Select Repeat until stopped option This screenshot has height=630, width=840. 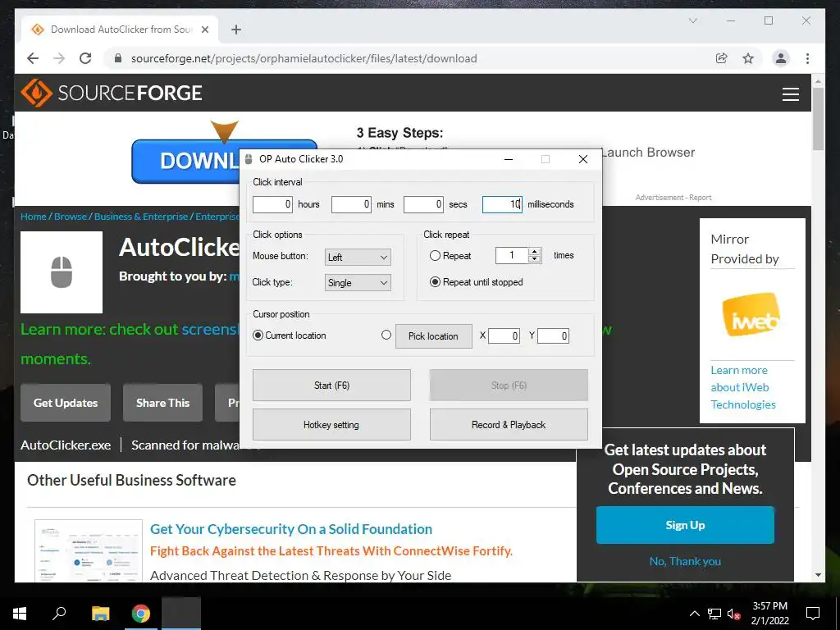click(x=435, y=282)
